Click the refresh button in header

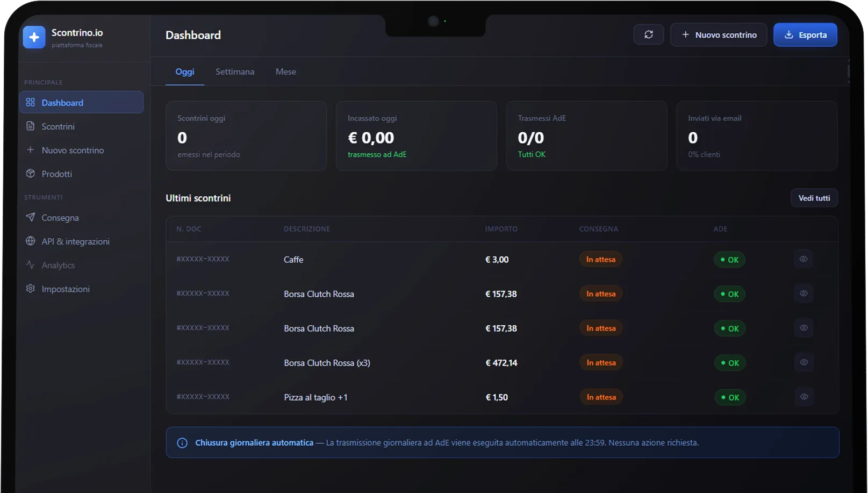point(649,35)
